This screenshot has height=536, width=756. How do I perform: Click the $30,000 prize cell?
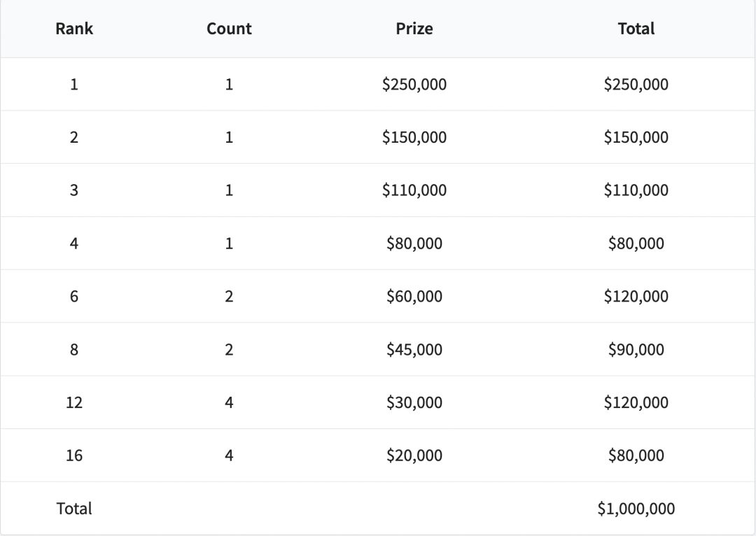[x=414, y=402]
